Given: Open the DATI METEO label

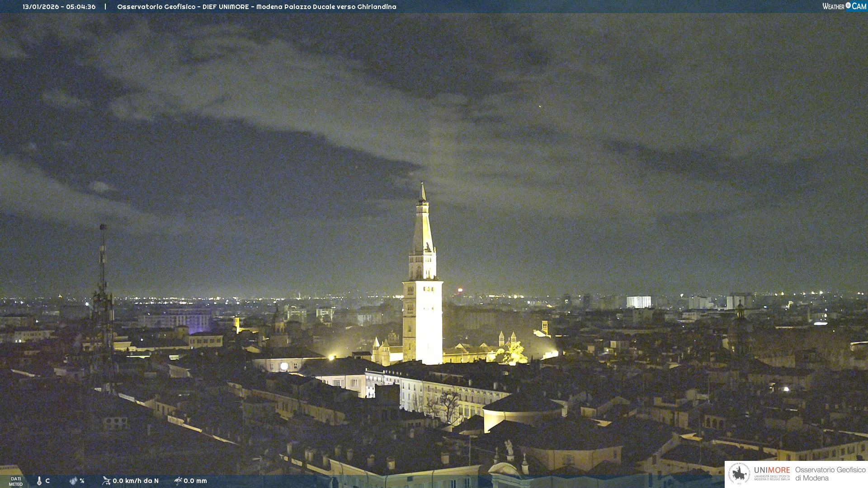Looking at the screenshot, I should pos(16,481).
